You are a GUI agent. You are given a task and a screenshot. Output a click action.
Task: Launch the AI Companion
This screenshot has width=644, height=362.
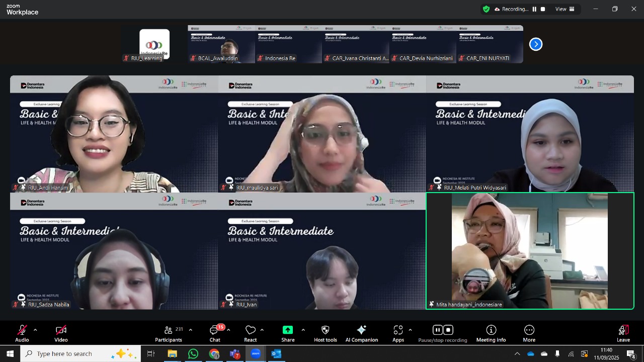(x=361, y=333)
